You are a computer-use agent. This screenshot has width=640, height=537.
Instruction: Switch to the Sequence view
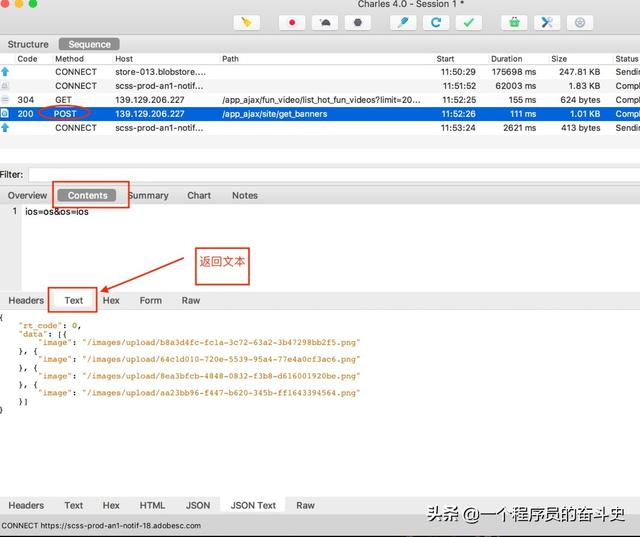click(x=89, y=44)
